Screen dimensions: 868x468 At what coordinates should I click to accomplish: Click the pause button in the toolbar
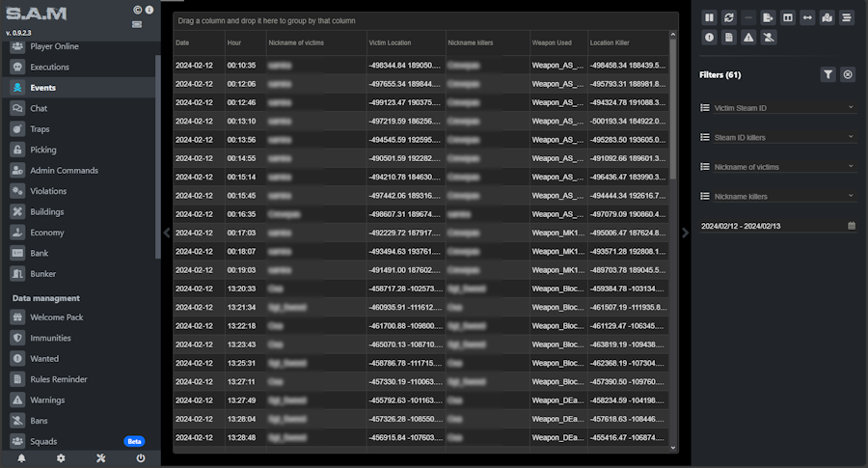tap(709, 17)
